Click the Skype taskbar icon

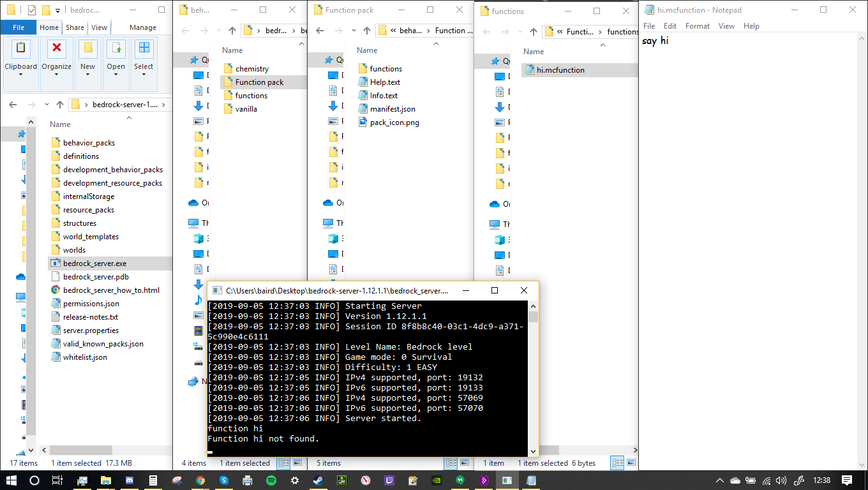pos(224,480)
